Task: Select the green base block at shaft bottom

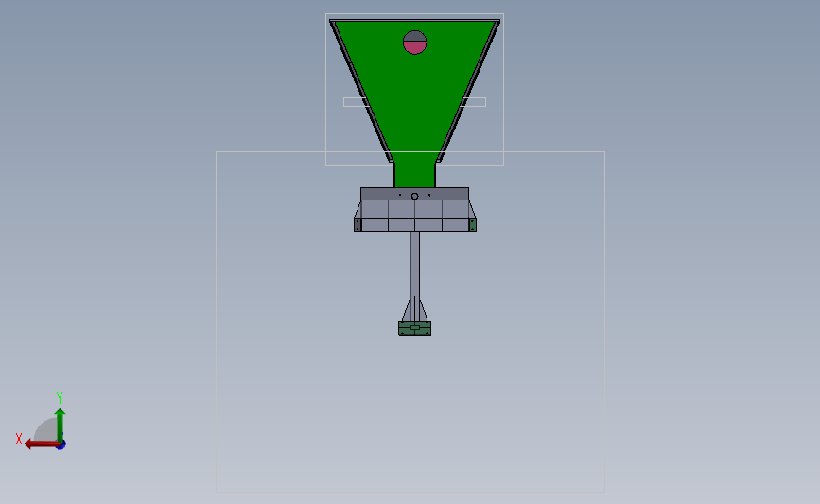Action: (x=414, y=328)
